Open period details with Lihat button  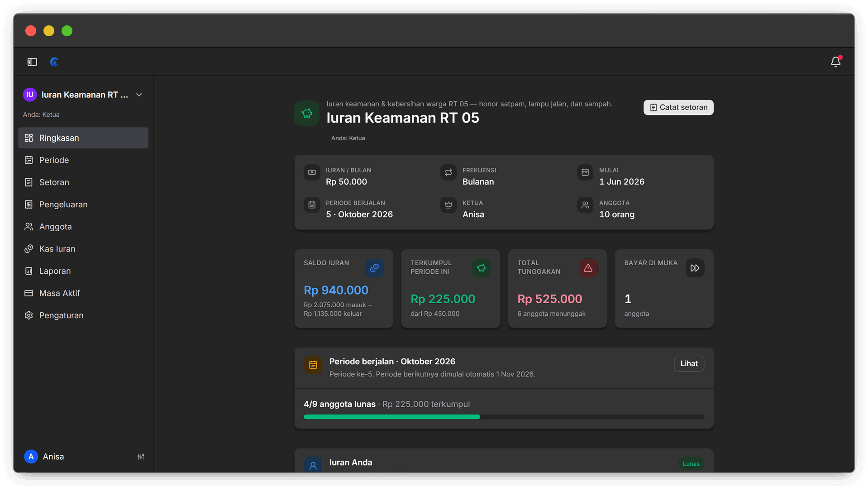click(689, 364)
